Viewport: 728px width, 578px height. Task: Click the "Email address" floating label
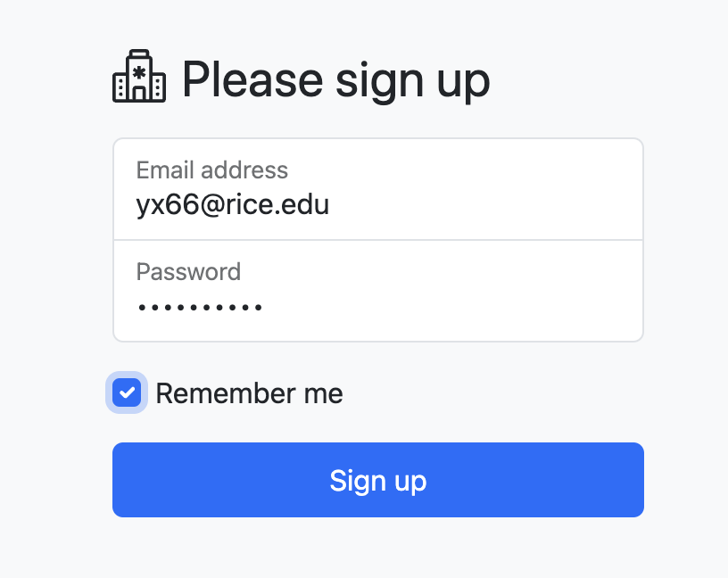212,170
